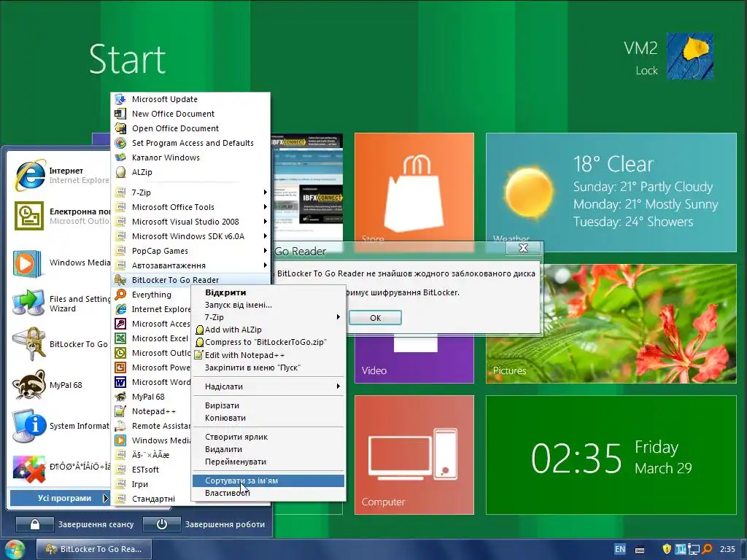Click the VM2 user avatar picture
This screenshot has width=747, height=560.
690,55
